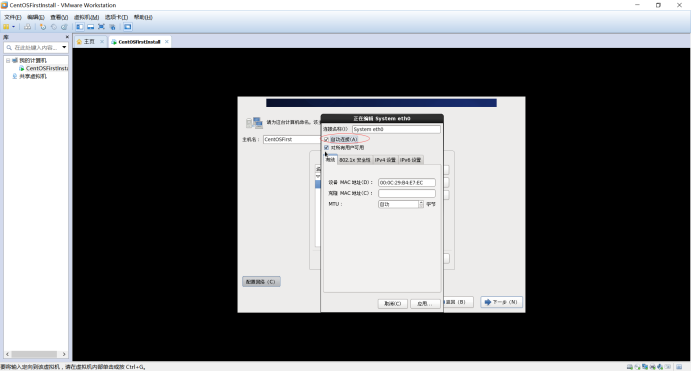Viewport: 692px width, 371px height.
Task: Click the hard disk status bar icon
Action: [x=630, y=367]
